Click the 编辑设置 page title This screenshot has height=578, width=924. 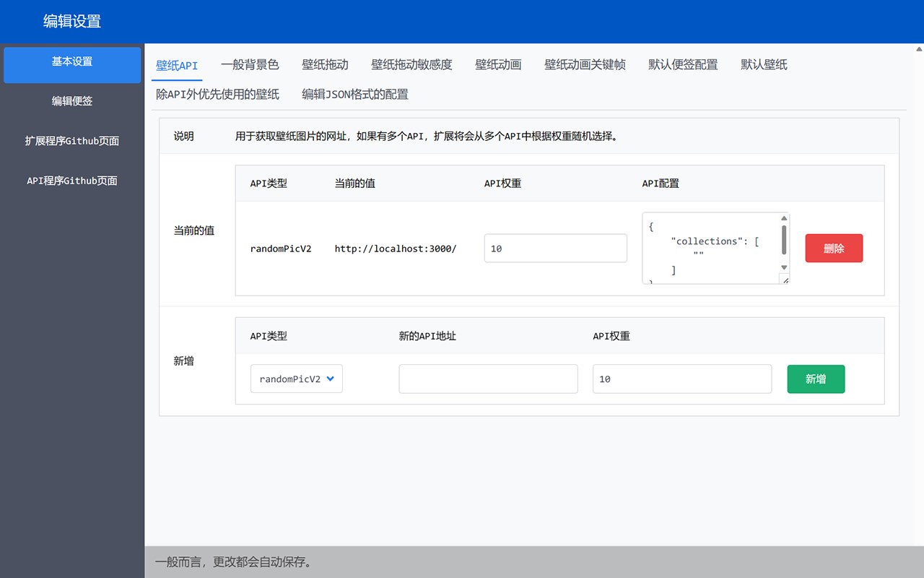pos(72,22)
